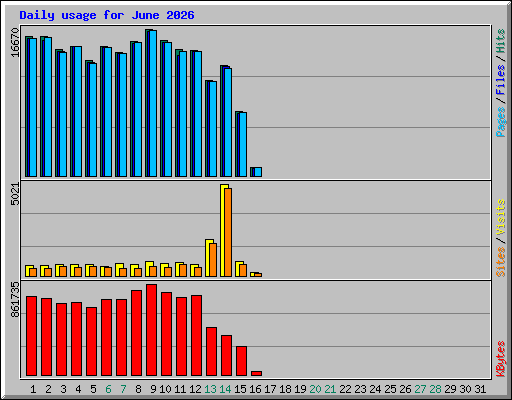Click the day 9 axis label
Image resolution: width=512 pixels, height=400 pixels.
153,389
